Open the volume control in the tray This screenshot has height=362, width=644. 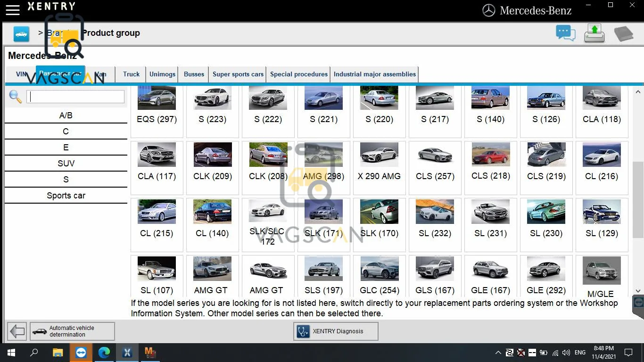[x=566, y=353]
